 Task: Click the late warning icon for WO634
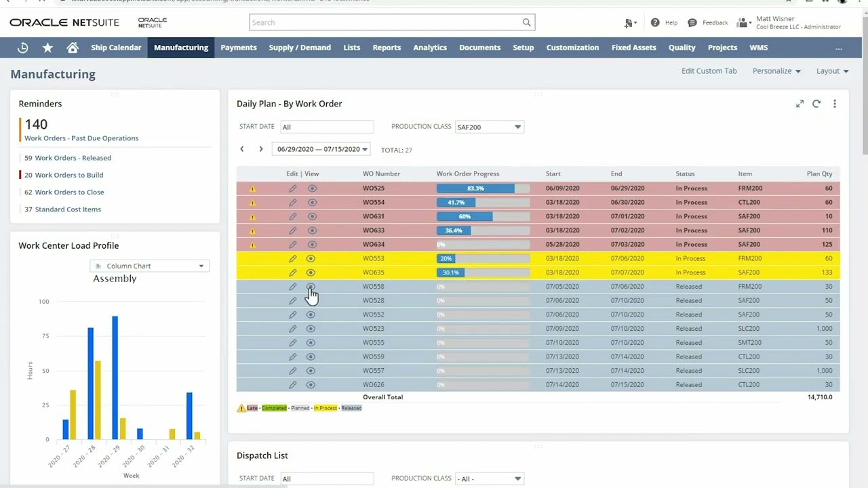click(x=252, y=245)
